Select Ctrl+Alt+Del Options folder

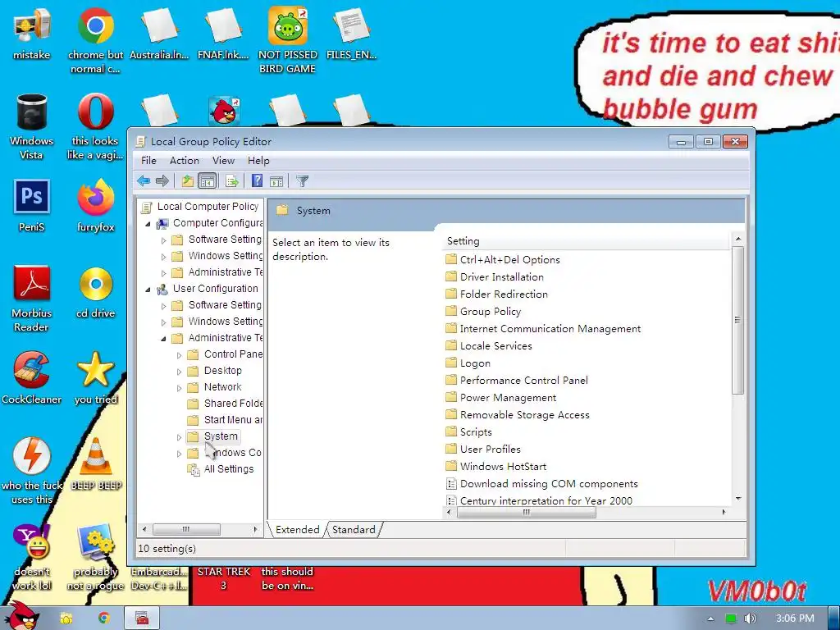click(x=503, y=260)
